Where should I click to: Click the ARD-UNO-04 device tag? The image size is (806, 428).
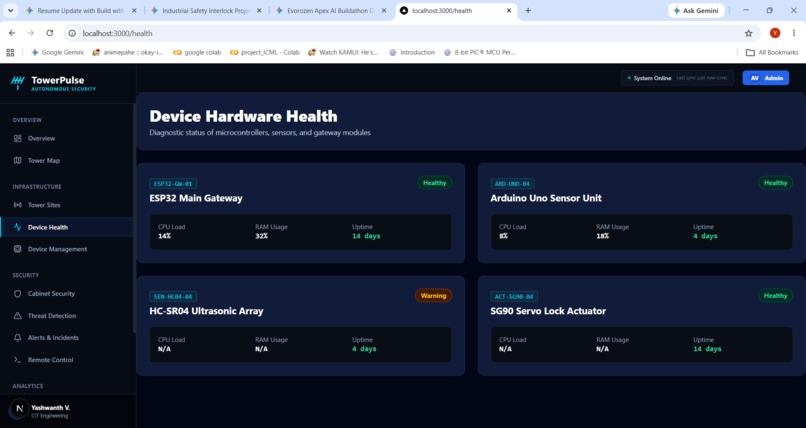[x=512, y=183]
